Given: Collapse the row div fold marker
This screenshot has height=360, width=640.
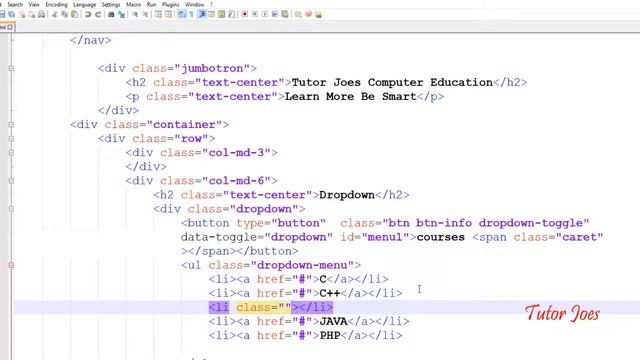Looking at the screenshot, I should click(x=11, y=138).
